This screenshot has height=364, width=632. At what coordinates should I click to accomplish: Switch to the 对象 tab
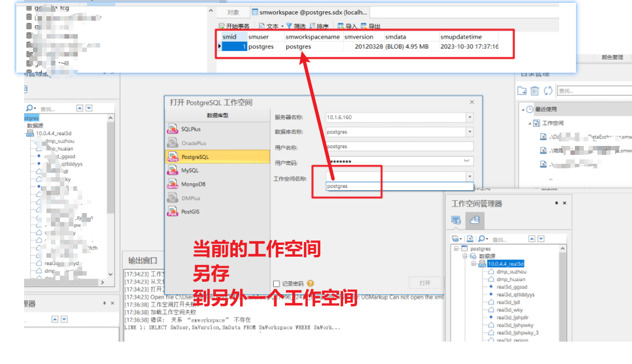point(233,12)
